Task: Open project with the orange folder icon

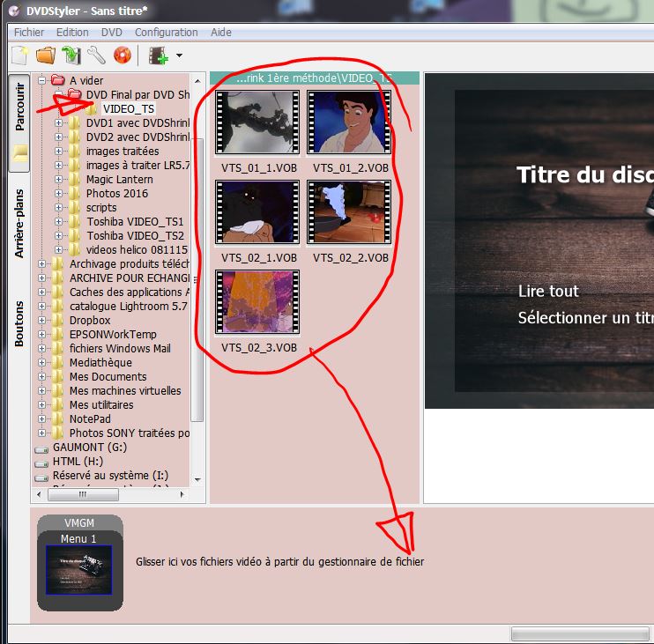Action: coord(46,56)
